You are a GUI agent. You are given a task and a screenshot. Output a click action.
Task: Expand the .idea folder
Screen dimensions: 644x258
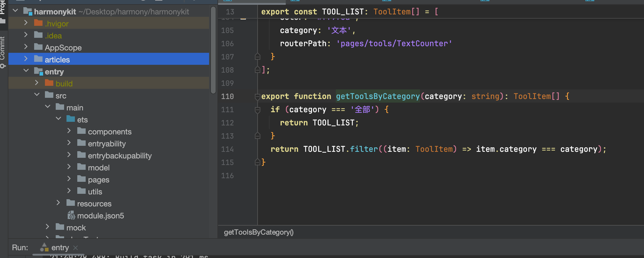[26, 35]
